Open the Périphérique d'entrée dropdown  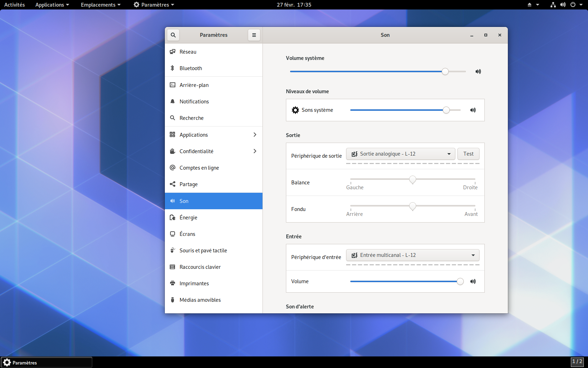(x=413, y=255)
